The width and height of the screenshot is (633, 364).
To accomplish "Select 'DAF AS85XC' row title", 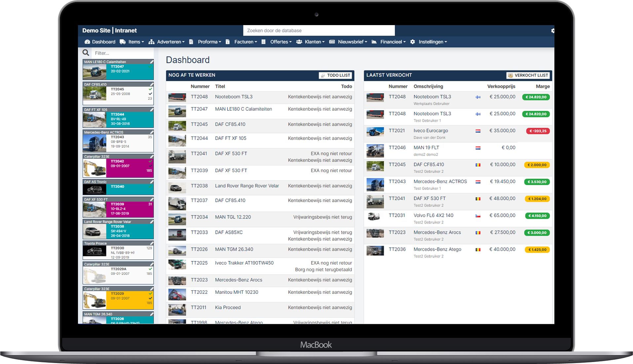I will 229,232.
